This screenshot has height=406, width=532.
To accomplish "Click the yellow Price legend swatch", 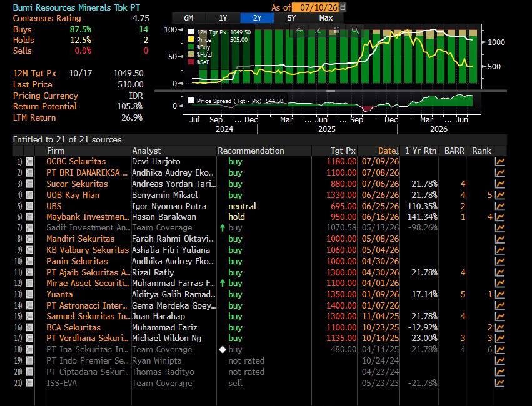I will 191,39.
